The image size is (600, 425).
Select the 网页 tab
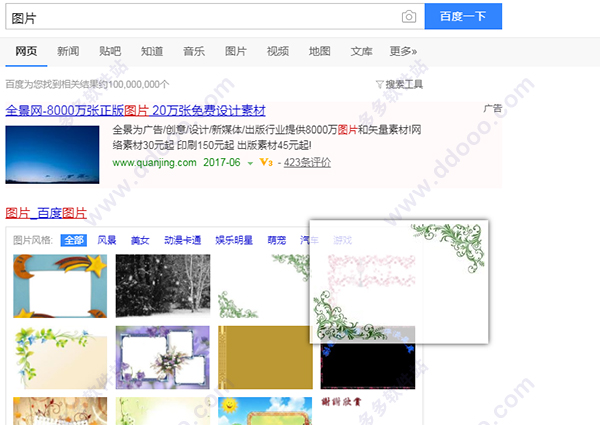tap(26, 51)
